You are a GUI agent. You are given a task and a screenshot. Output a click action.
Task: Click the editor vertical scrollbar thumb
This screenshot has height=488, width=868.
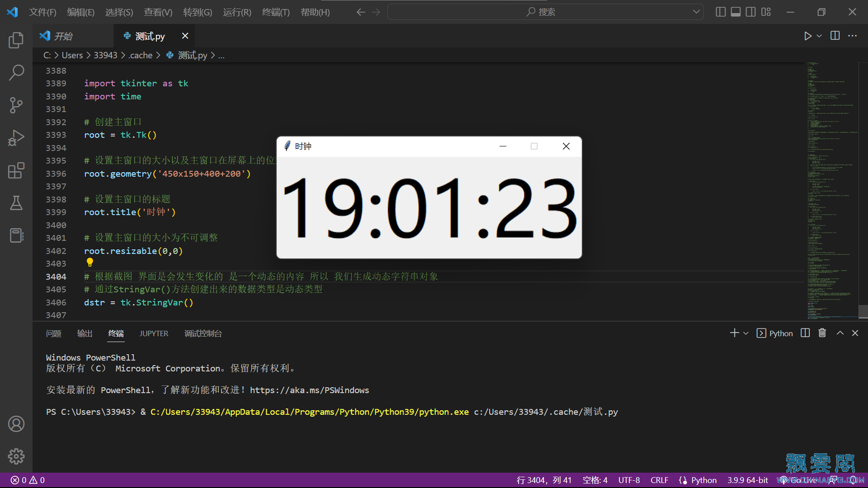click(x=863, y=312)
